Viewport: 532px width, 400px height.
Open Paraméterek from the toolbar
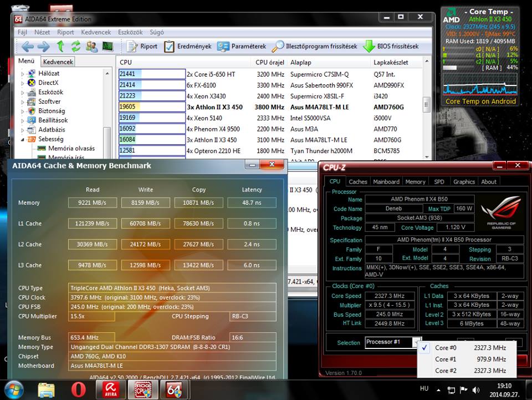tap(242, 46)
